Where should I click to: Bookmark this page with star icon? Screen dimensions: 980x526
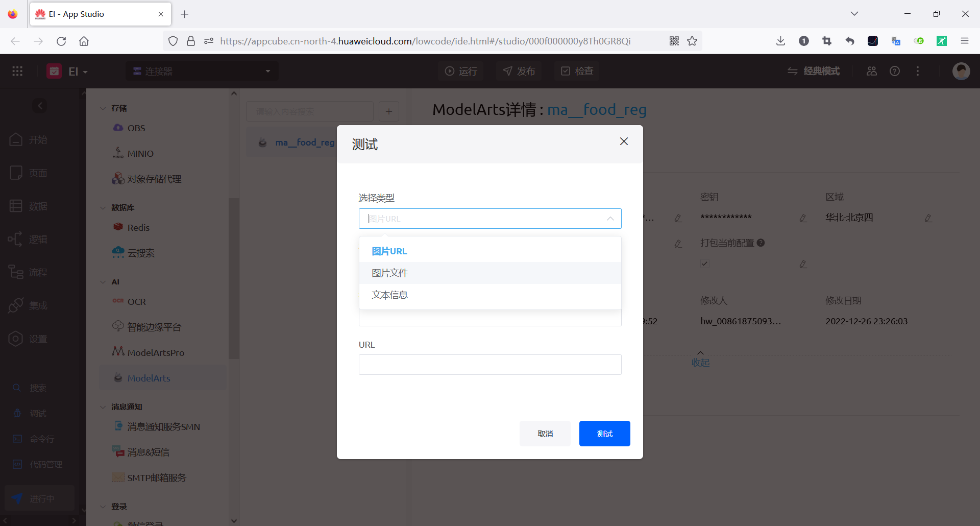click(x=692, y=41)
